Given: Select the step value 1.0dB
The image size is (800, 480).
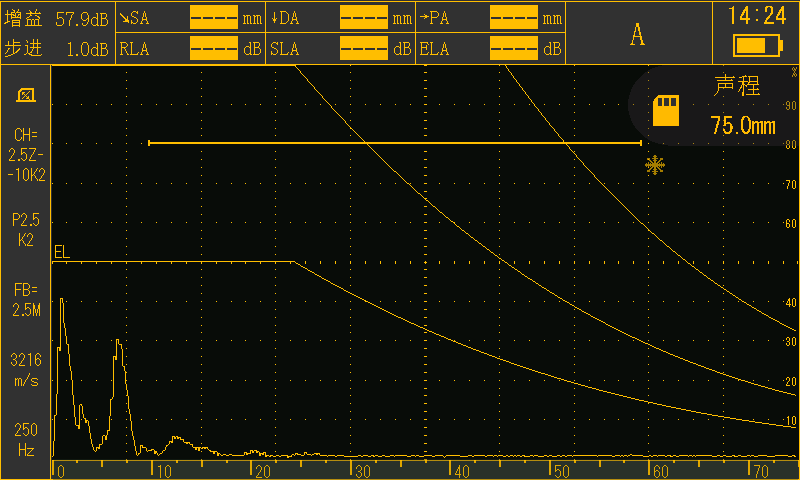Looking at the screenshot, I should click(x=87, y=49).
